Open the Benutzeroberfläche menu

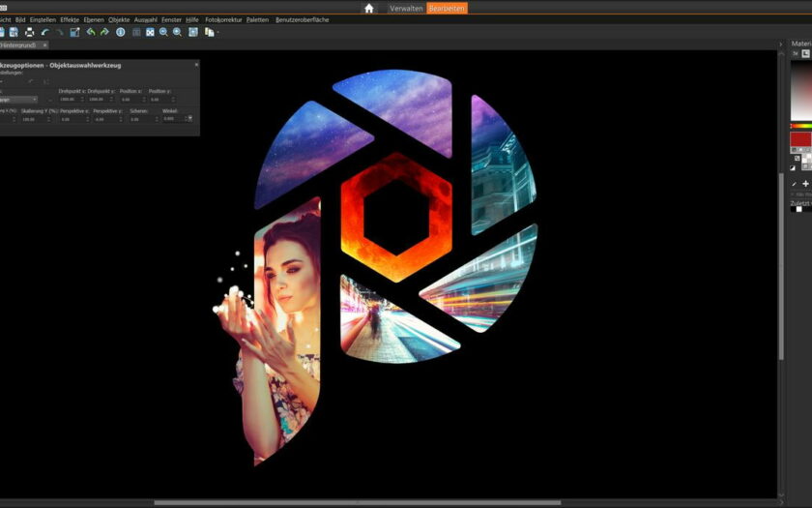coord(302,19)
